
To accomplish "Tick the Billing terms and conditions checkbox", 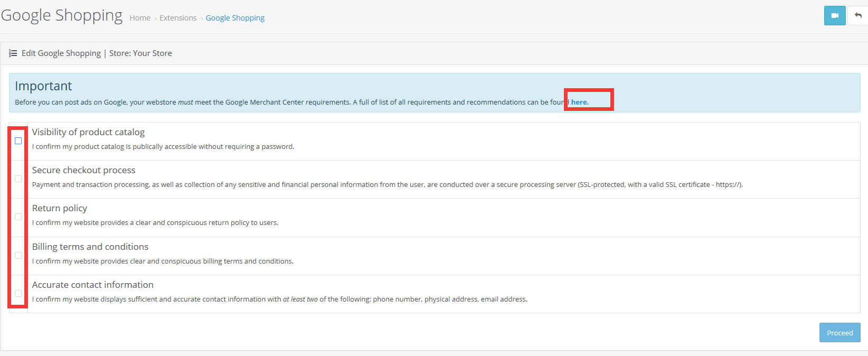I will [x=18, y=256].
